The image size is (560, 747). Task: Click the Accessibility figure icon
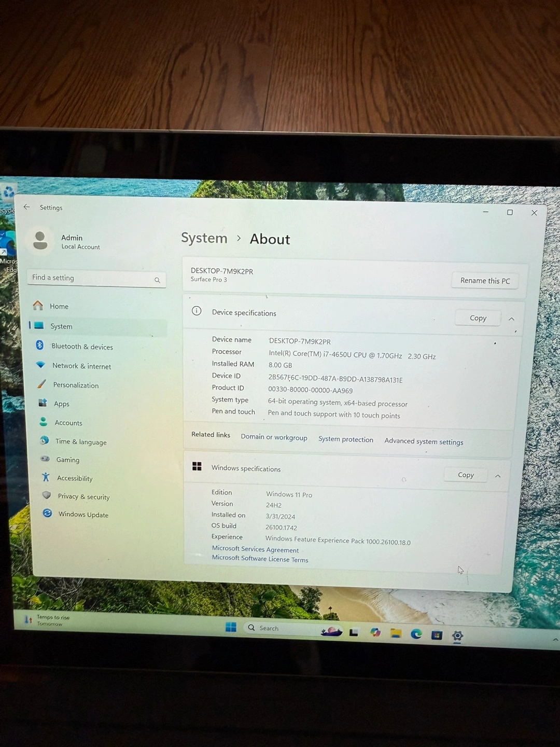[x=46, y=477]
